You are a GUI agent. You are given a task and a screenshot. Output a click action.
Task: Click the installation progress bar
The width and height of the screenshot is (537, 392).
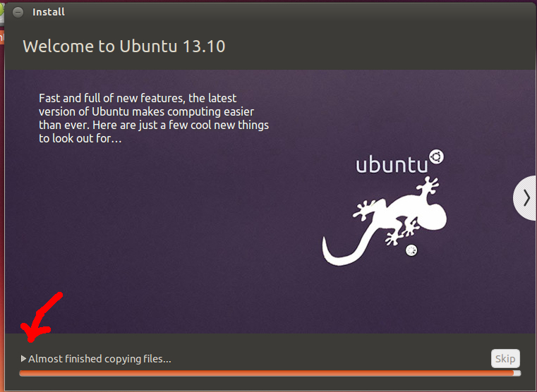point(270,373)
